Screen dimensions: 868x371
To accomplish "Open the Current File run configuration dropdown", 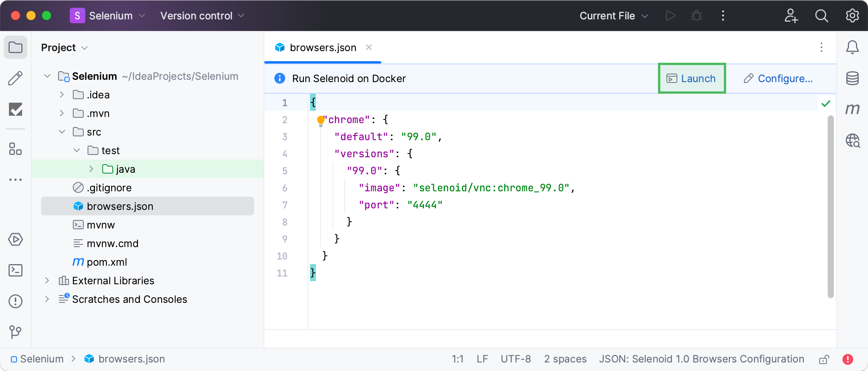I will coord(613,16).
